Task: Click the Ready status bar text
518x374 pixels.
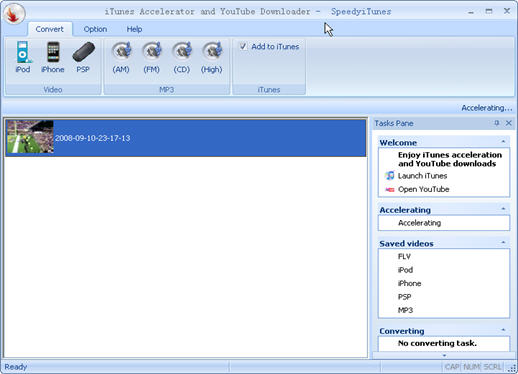Action: (16, 367)
